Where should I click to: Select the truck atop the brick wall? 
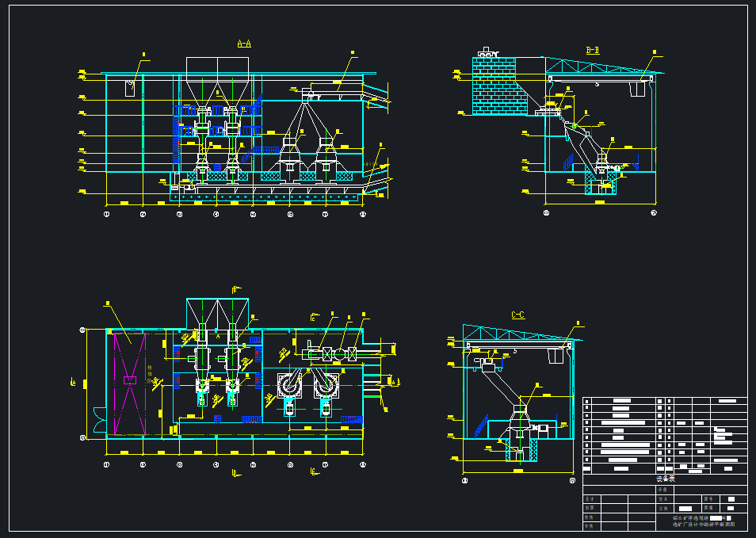click(487, 52)
